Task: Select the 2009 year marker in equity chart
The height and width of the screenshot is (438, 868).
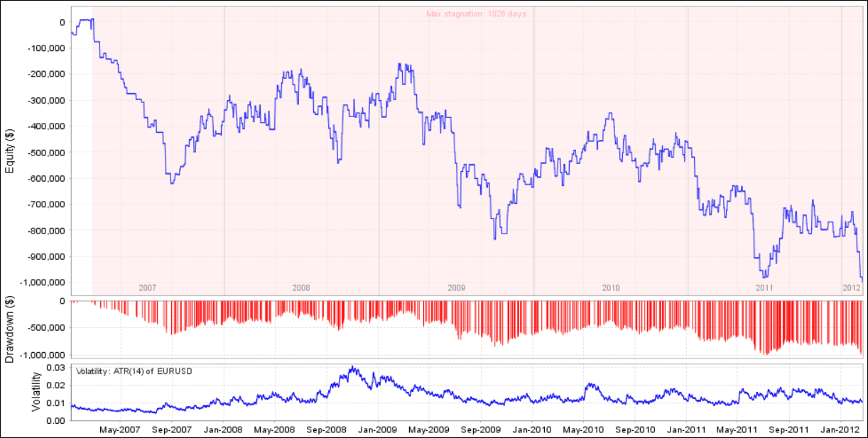Action: (456, 288)
